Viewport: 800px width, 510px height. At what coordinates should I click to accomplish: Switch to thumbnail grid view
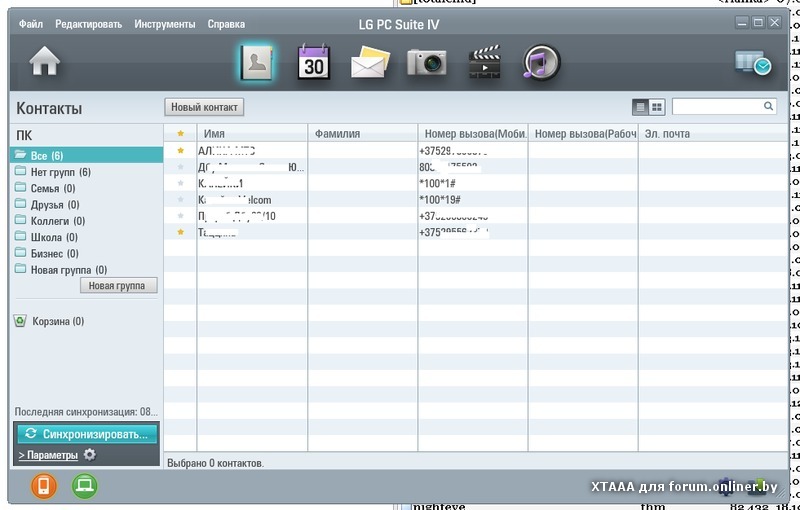pyautogui.click(x=657, y=107)
